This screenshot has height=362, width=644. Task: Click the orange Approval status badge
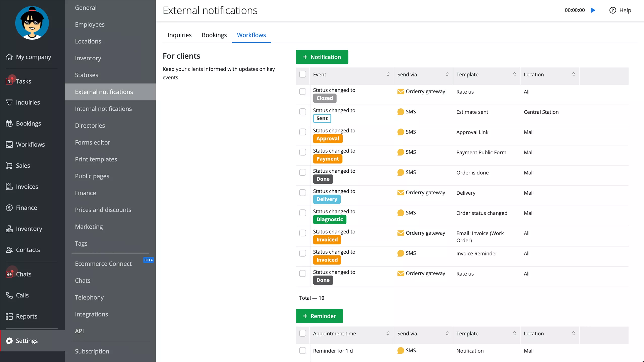(x=328, y=138)
